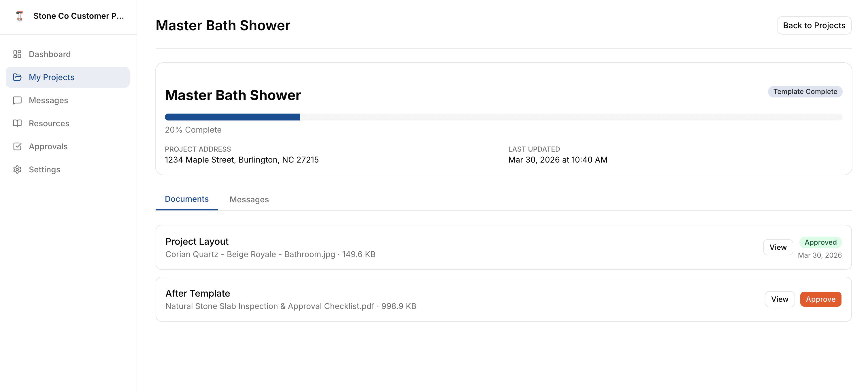
Task: Select the My Projects folder icon
Action: (x=18, y=77)
